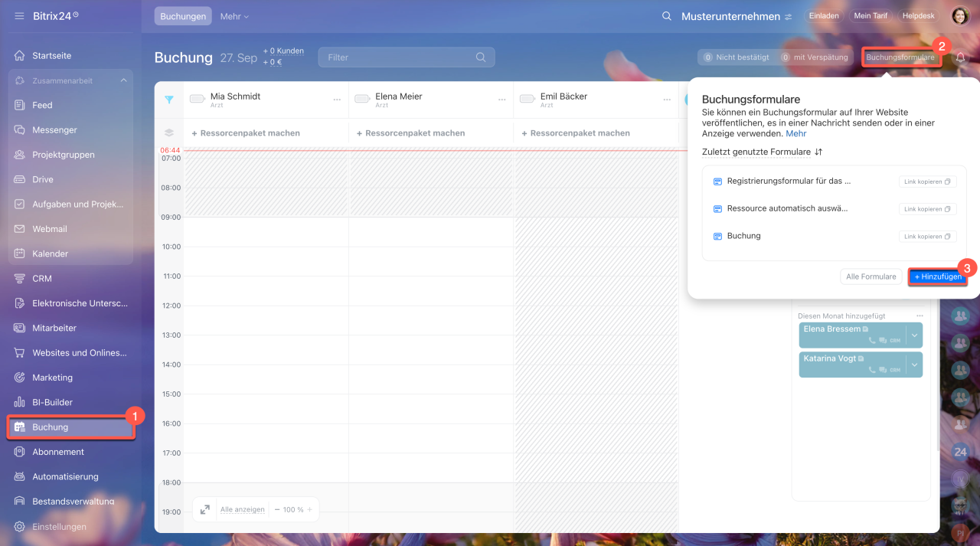Expand the Mehr dropdown in top navigation
Image resolution: width=980 pixels, height=546 pixels.
[234, 16]
